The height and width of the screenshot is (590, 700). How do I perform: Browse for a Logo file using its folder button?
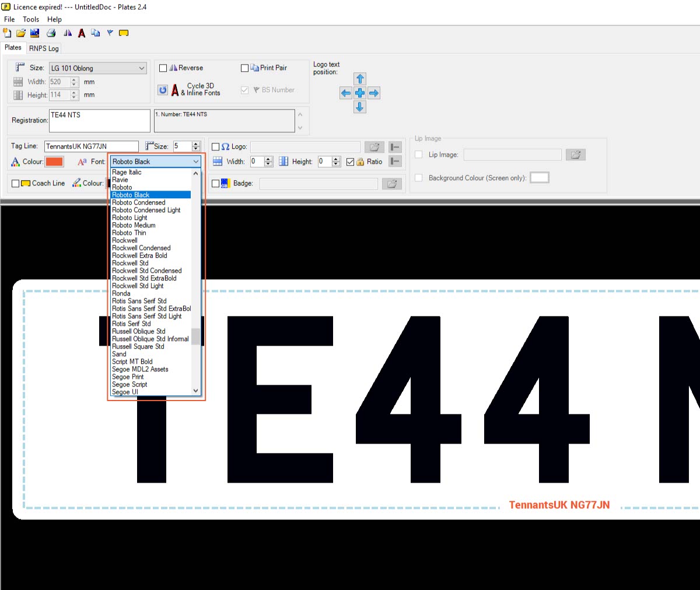pyautogui.click(x=374, y=147)
